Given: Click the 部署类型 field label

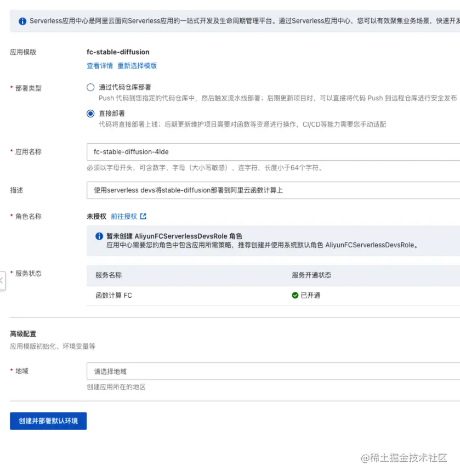Looking at the screenshot, I should pyautogui.click(x=28, y=88).
